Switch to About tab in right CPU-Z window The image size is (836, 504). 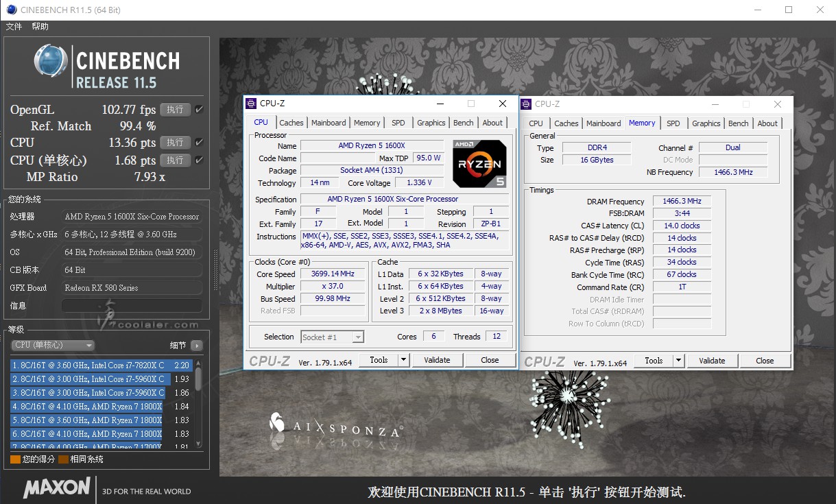[767, 123]
